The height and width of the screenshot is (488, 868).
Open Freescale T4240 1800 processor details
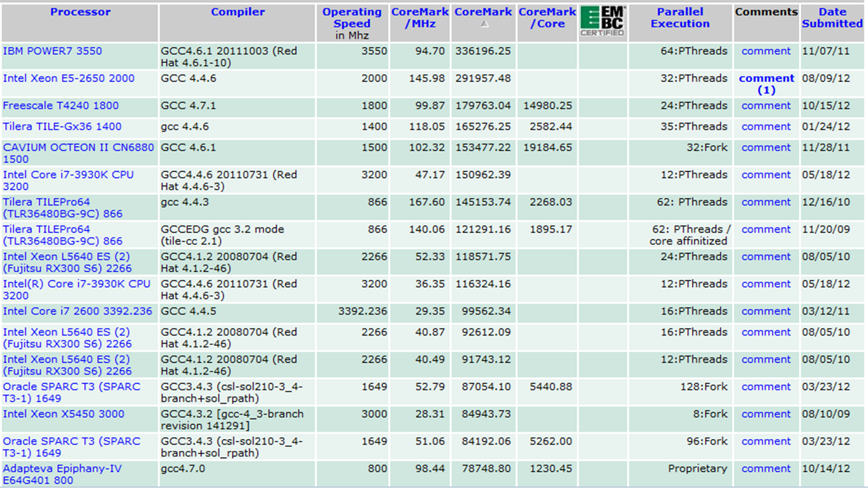coord(61,106)
